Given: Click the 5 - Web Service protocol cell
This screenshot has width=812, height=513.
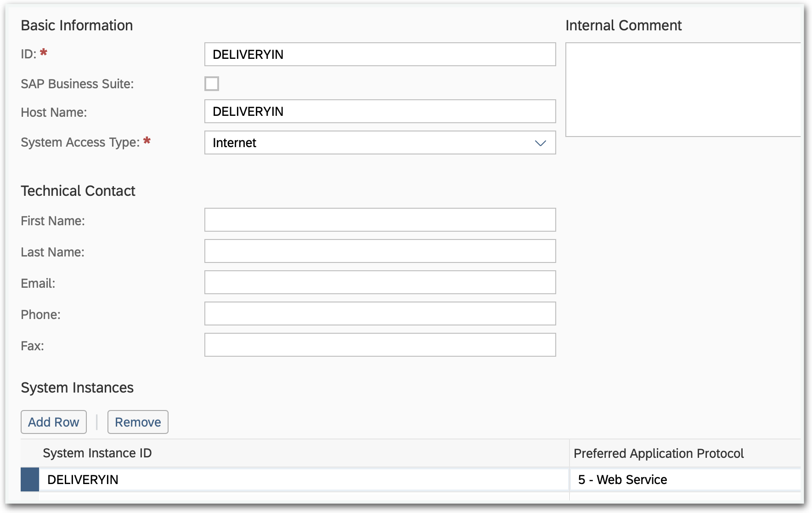Looking at the screenshot, I should (x=622, y=479).
